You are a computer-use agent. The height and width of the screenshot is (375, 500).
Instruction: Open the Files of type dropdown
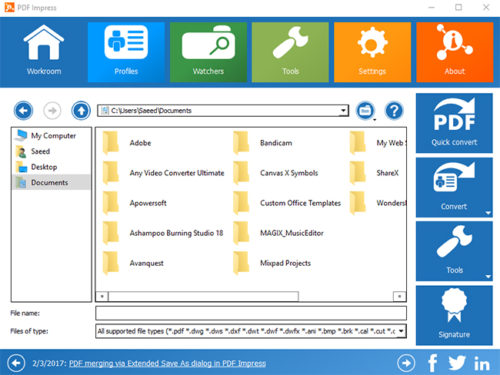pyautogui.click(x=401, y=331)
